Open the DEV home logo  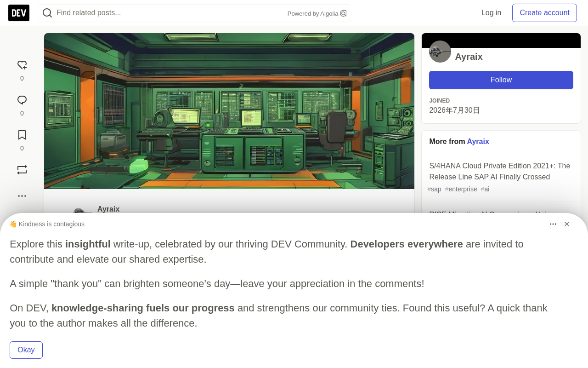coord(19,13)
